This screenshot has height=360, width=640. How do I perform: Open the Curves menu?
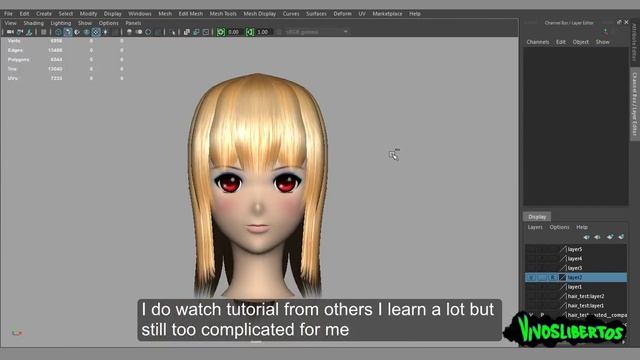(291, 13)
